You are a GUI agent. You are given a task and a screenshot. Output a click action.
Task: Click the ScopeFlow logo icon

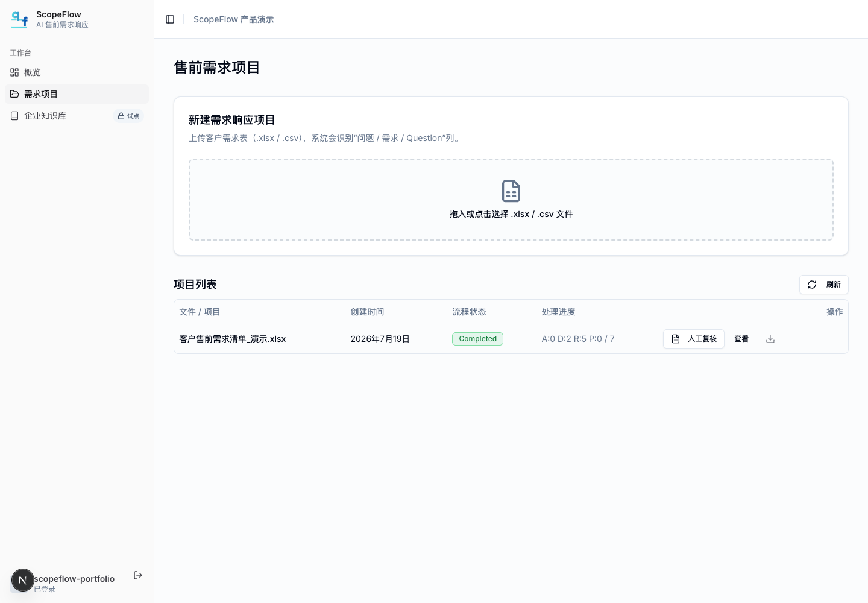pyautogui.click(x=20, y=19)
